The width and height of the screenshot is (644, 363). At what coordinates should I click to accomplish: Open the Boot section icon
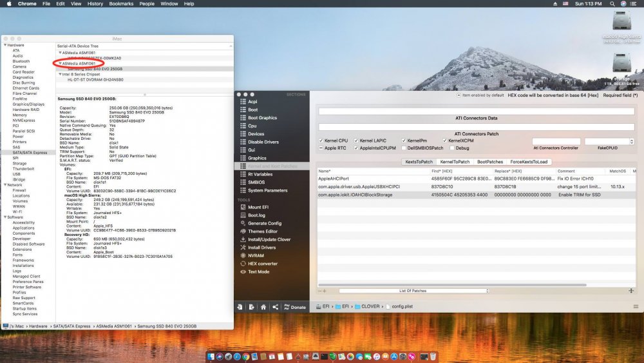pos(243,110)
